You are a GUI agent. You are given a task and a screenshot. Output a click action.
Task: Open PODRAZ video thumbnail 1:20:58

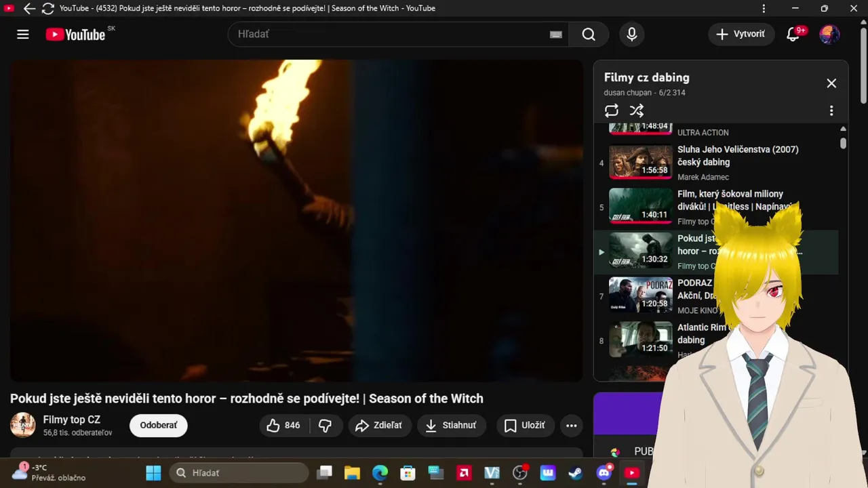[x=641, y=296]
